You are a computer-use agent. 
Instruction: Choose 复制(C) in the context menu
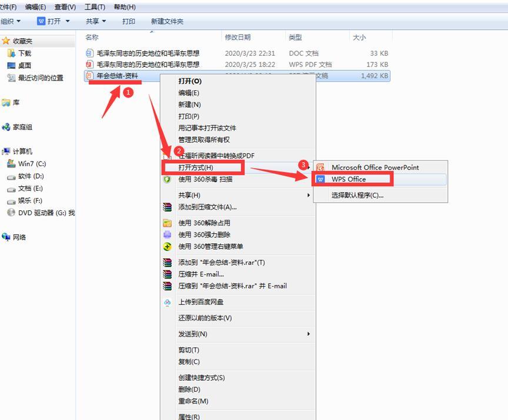pos(238,361)
